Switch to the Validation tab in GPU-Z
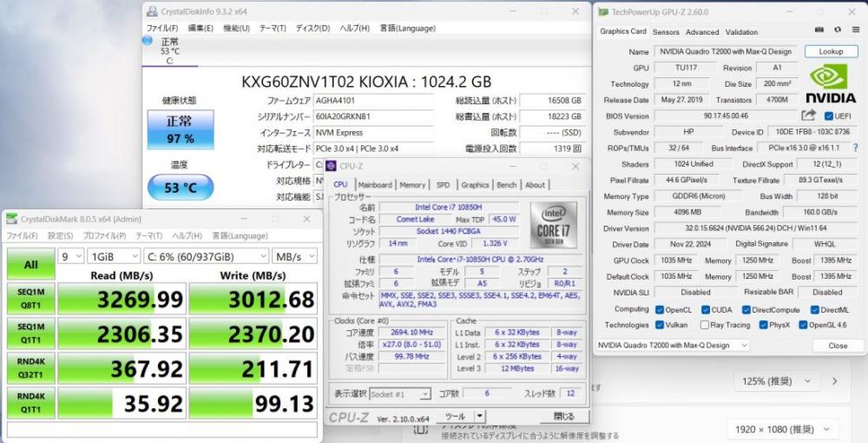Image resolution: width=868 pixels, height=443 pixels. (x=741, y=32)
